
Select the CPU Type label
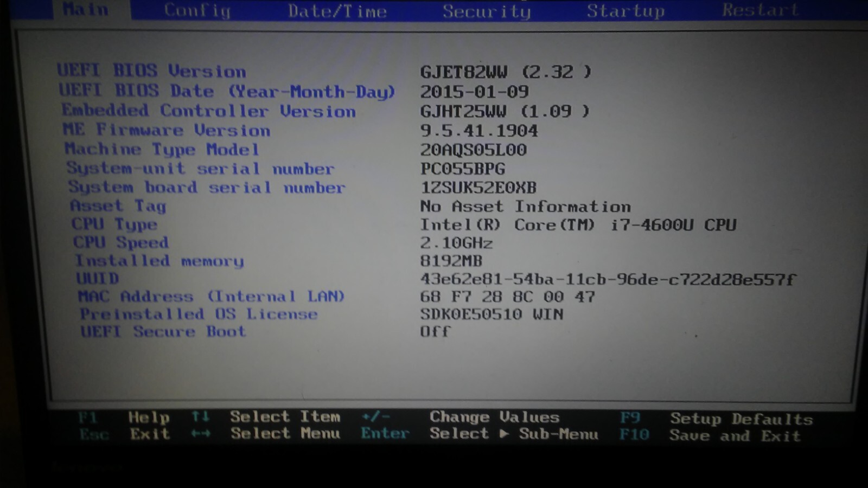114,224
